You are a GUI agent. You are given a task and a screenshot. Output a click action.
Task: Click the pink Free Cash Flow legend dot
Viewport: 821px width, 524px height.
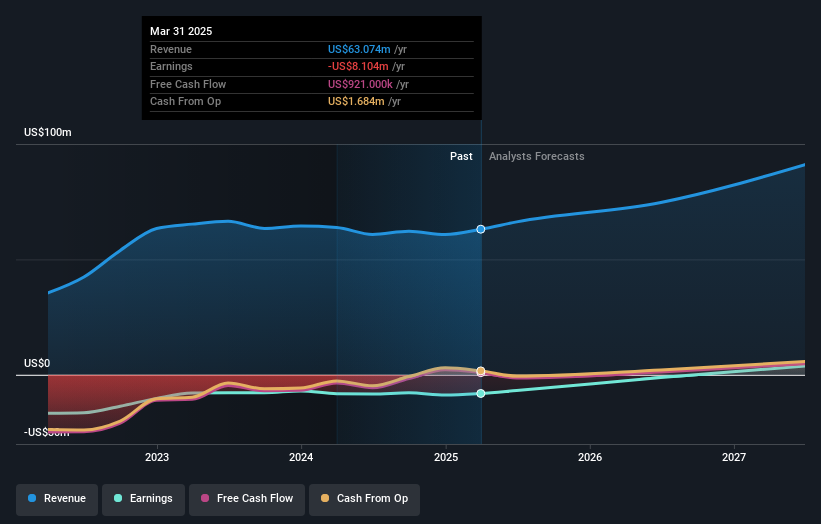[x=205, y=498]
